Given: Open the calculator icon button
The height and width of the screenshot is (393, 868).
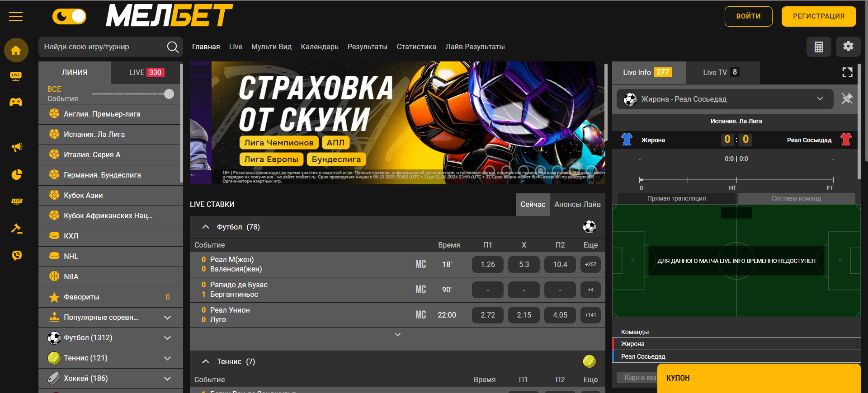Looking at the screenshot, I should 819,47.
